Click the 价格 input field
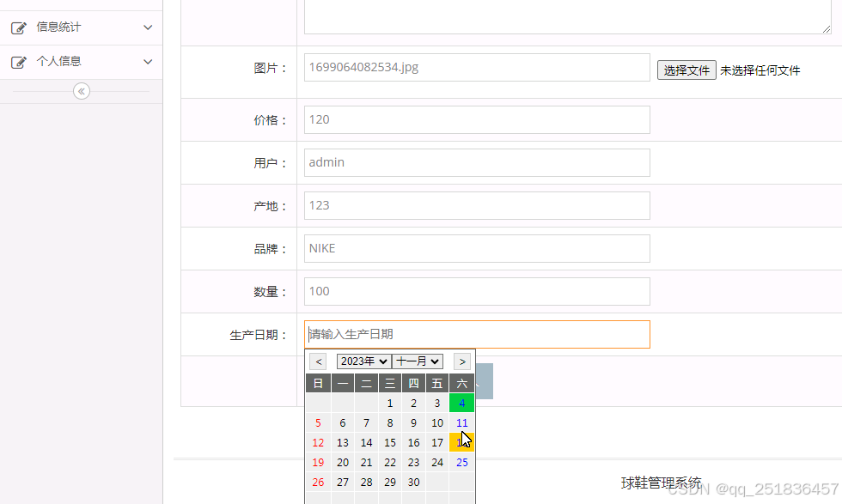Screen dimensions: 842x504 tap(477, 119)
